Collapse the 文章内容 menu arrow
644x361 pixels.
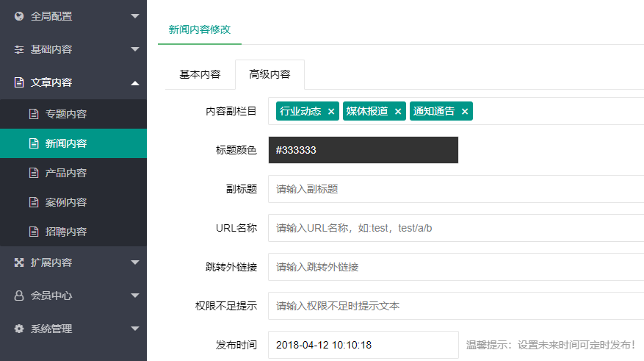click(x=134, y=83)
